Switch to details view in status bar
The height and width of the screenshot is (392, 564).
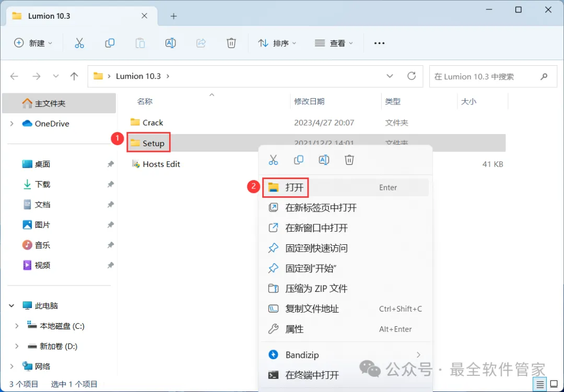click(540, 385)
